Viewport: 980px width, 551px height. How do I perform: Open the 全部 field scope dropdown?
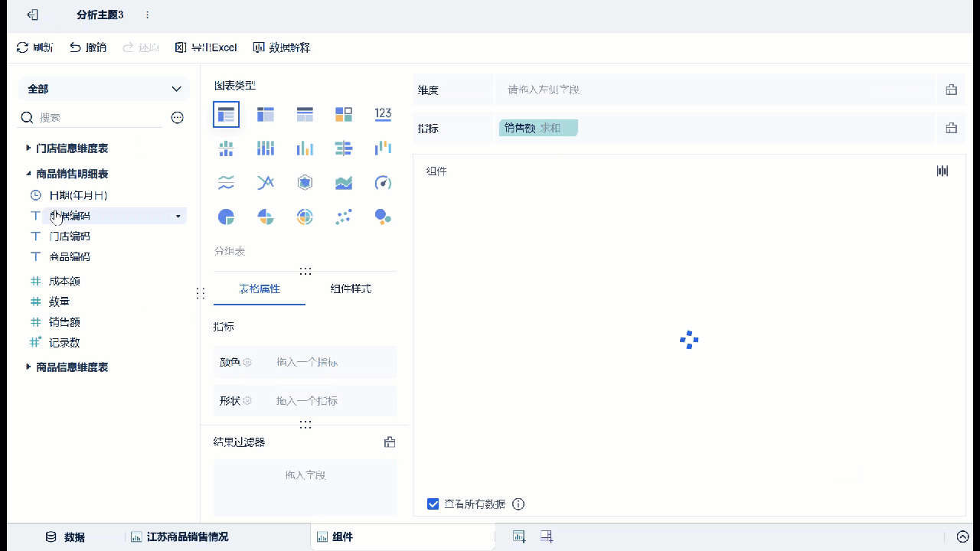(x=103, y=89)
